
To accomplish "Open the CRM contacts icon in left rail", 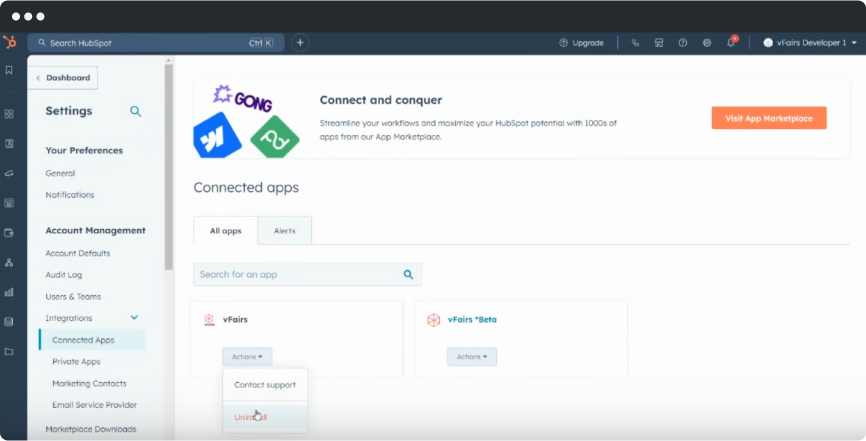I will click(x=9, y=144).
